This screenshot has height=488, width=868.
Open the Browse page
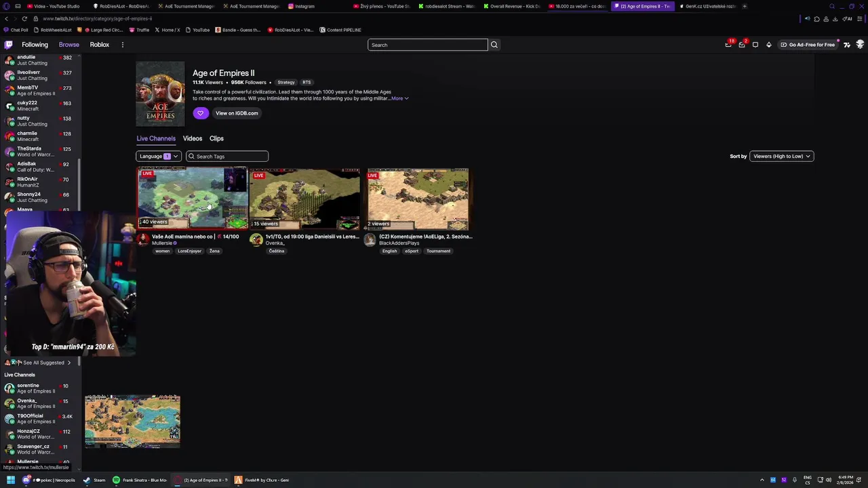pyautogui.click(x=68, y=45)
